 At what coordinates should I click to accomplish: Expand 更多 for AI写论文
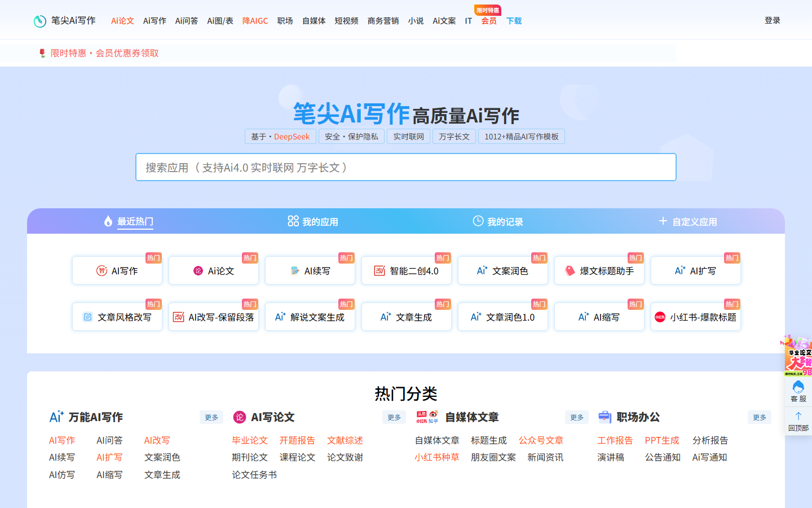pyautogui.click(x=394, y=417)
